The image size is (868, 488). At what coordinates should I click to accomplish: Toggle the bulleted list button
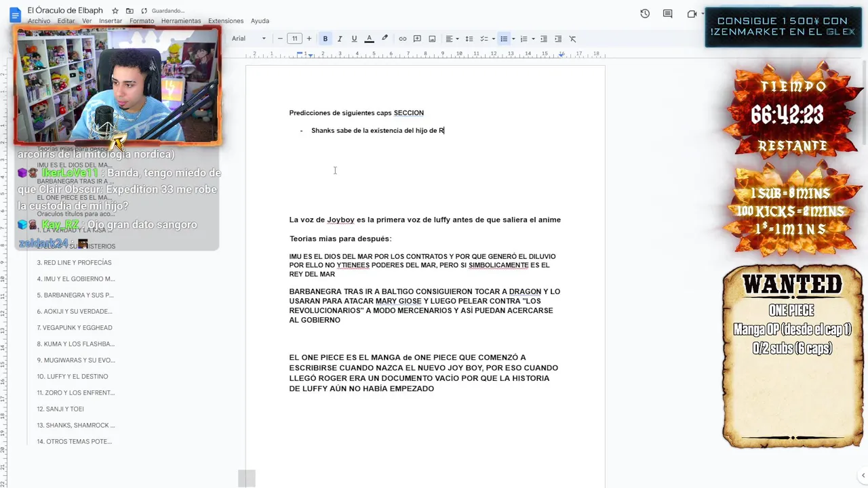[504, 39]
